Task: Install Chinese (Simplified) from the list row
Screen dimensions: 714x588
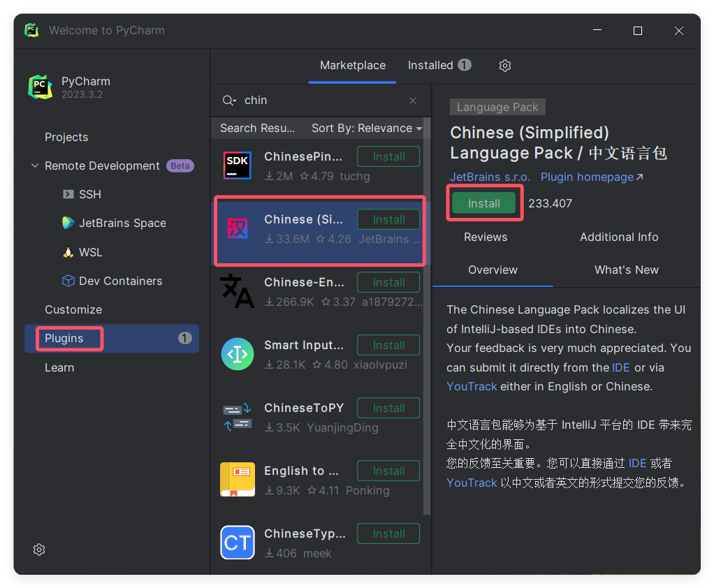Action: point(388,219)
